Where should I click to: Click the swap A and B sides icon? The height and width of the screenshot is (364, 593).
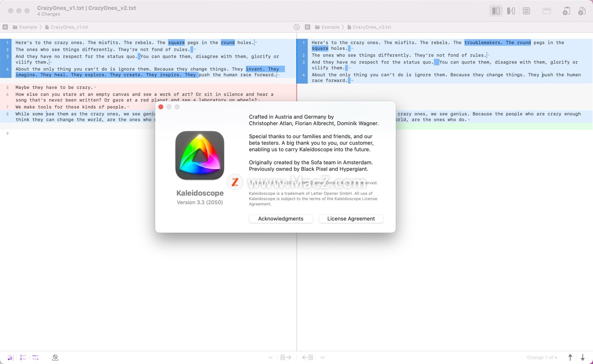pos(297,27)
